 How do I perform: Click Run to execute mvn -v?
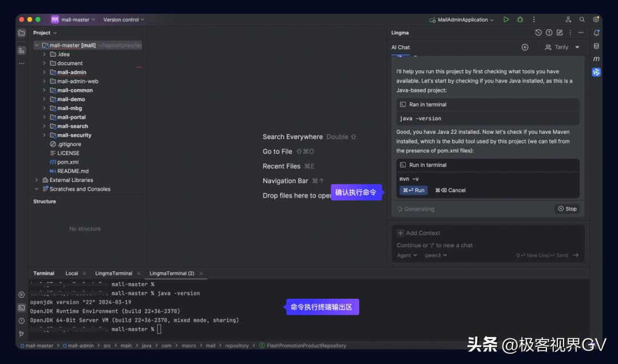pyautogui.click(x=413, y=189)
